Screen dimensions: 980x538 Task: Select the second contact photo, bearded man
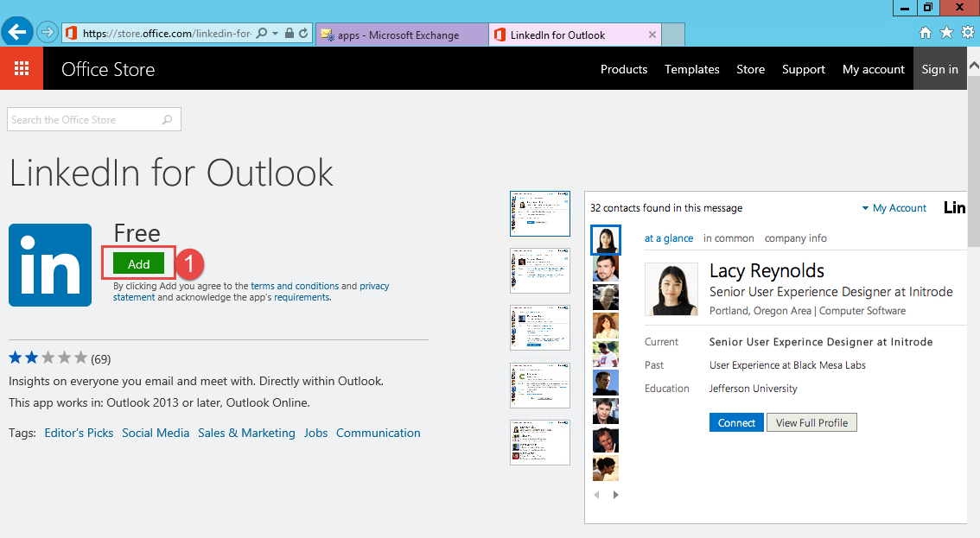(606, 269)
